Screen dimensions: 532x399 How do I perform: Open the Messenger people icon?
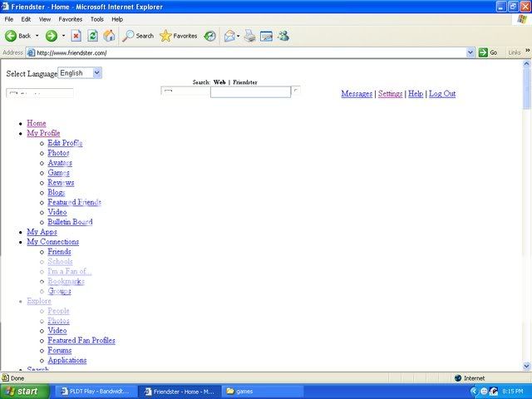283,36
